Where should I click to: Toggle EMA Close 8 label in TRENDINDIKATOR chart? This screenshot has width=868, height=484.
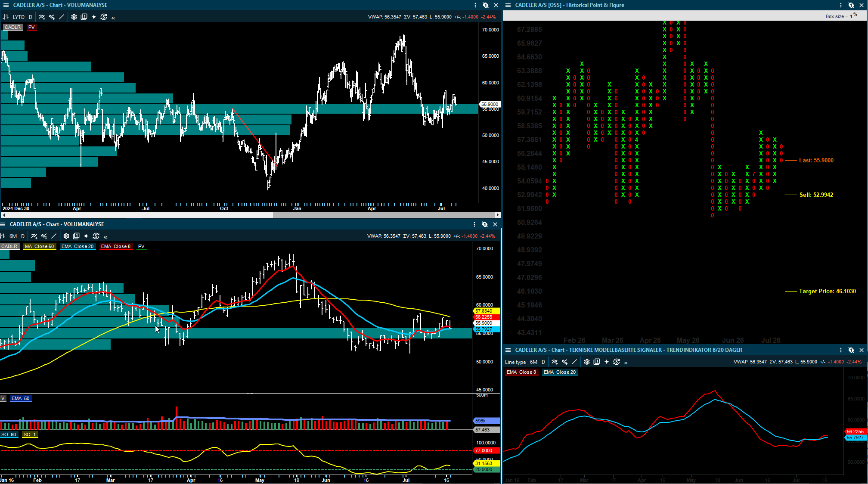click(521, 372)
